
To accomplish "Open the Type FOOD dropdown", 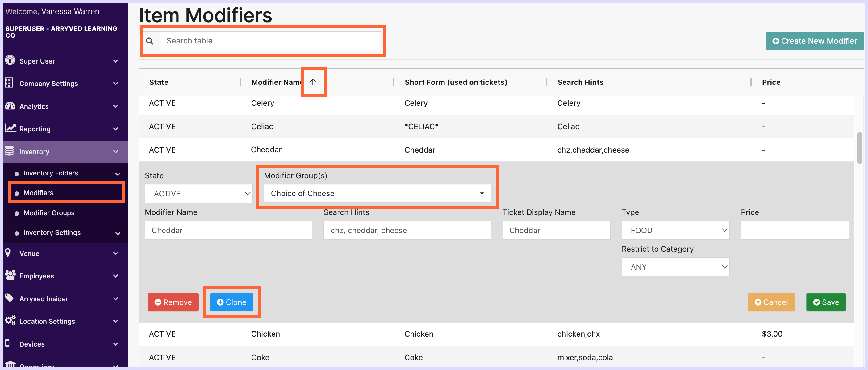I will point(675,230).
